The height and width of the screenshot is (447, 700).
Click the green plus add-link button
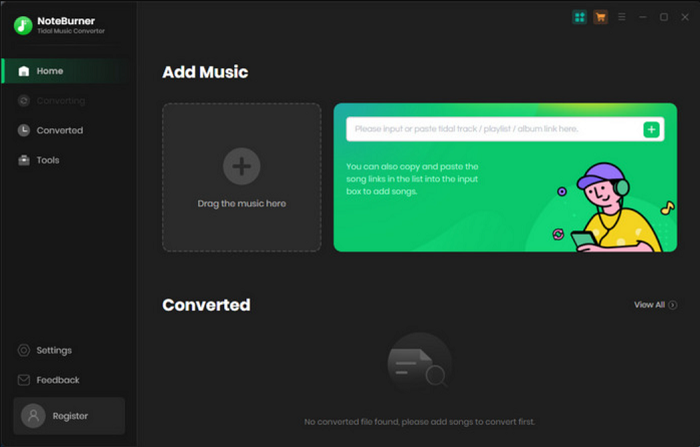[651, 130]
